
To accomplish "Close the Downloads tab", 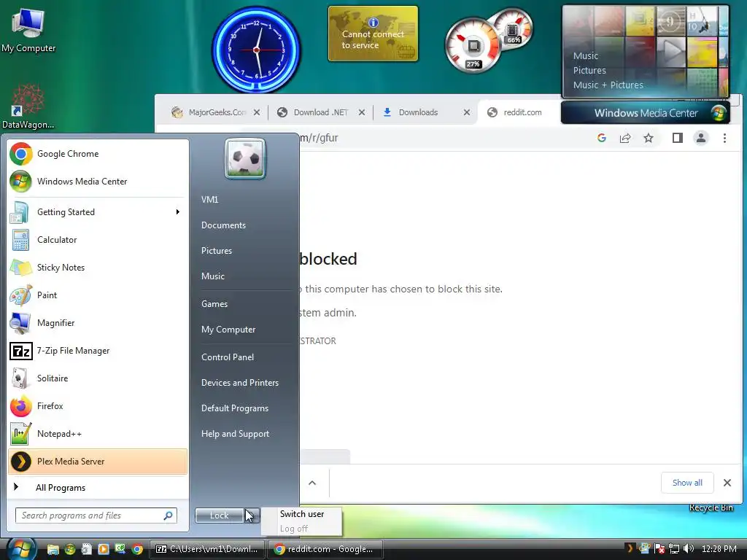I will tap(467, 112).
